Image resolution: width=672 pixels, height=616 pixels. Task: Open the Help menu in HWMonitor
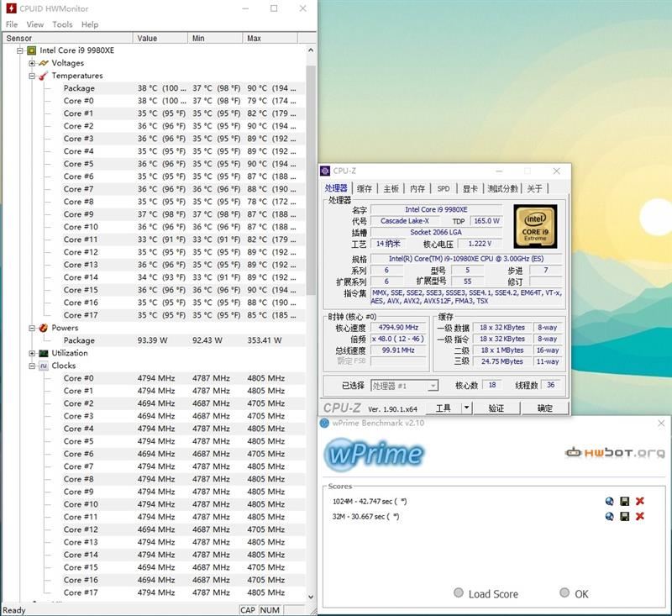(90, 24)
